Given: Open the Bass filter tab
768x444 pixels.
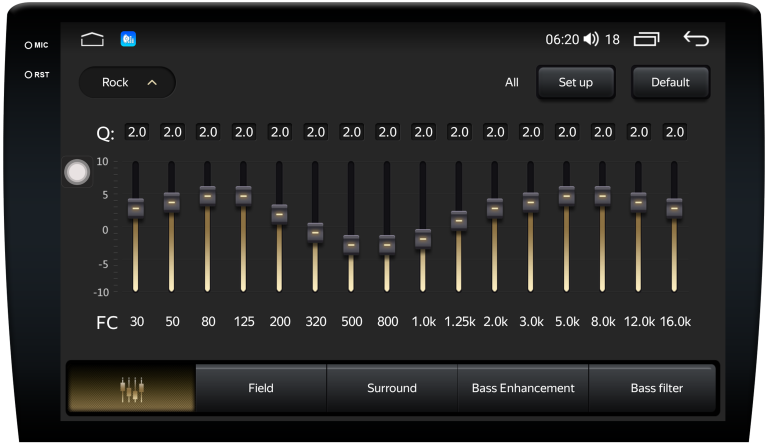Looking at the screenshot, I should click(x=656, y=388).
